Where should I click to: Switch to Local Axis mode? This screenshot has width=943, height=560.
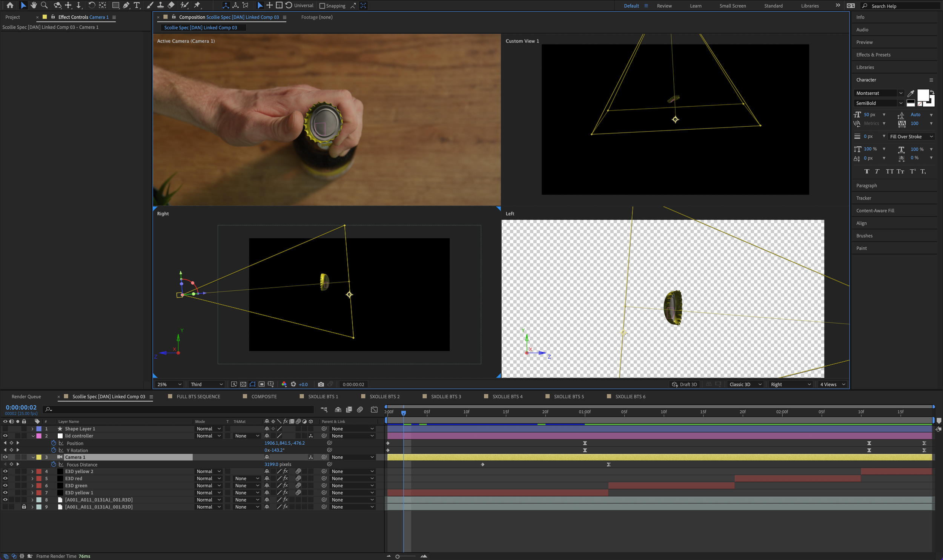226,5
